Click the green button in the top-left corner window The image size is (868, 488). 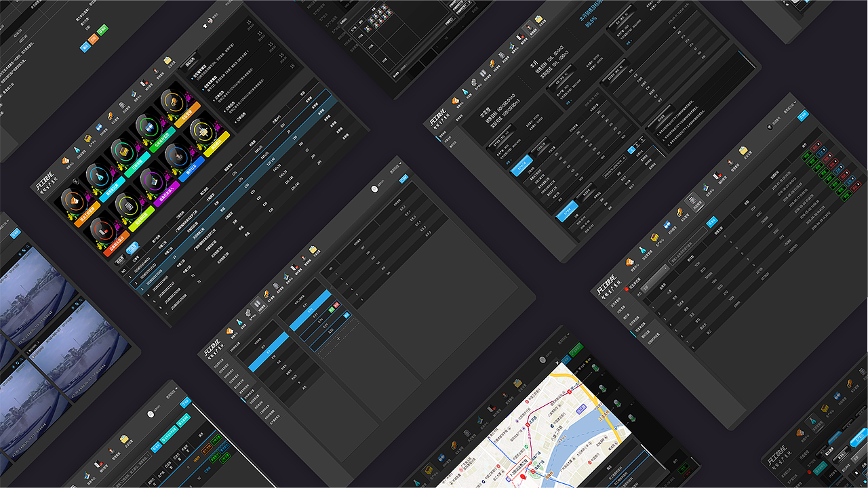[x=102, y=30]
